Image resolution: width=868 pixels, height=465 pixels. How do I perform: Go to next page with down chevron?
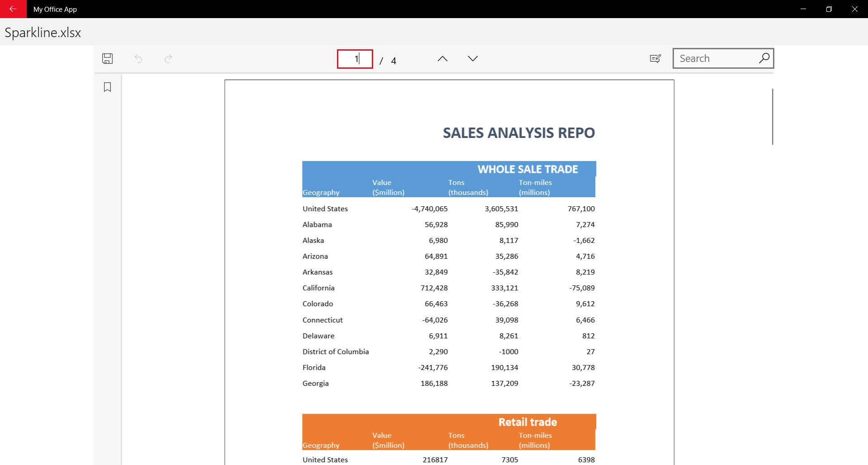click(473, 58)
